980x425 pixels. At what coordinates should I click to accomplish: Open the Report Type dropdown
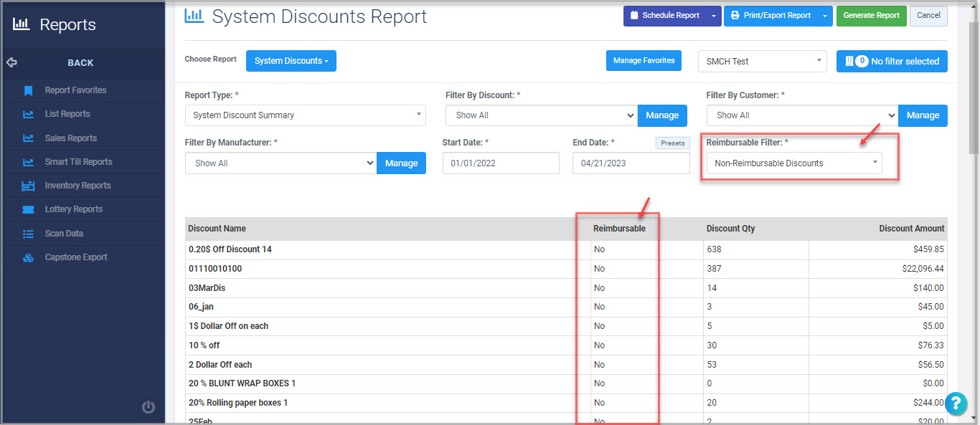[306, 115]
